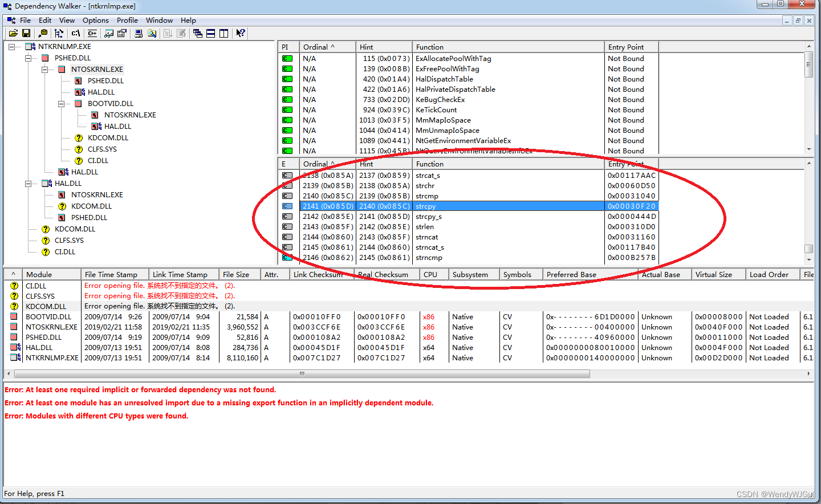Click the missing-module icon beside KDCOM.DLL under NTOSKRNL.EXE
The image size is (821, 504).
(x=79, y=138)
